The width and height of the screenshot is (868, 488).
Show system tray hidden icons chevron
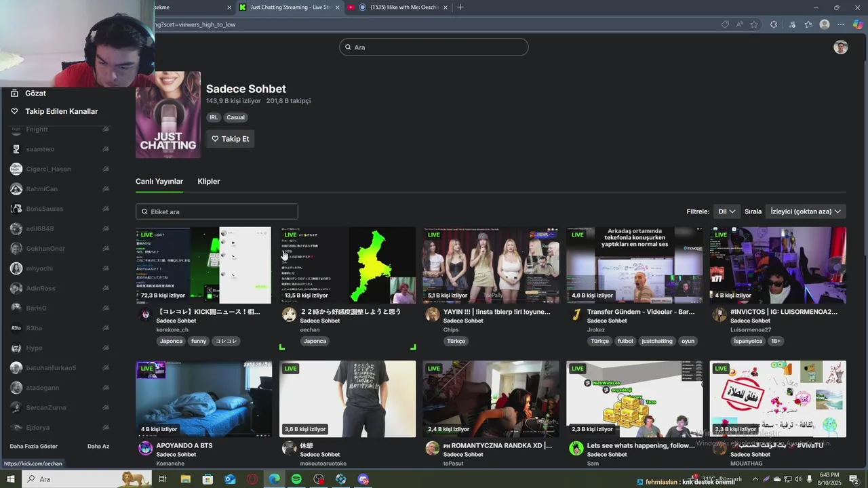coord(755,479)
